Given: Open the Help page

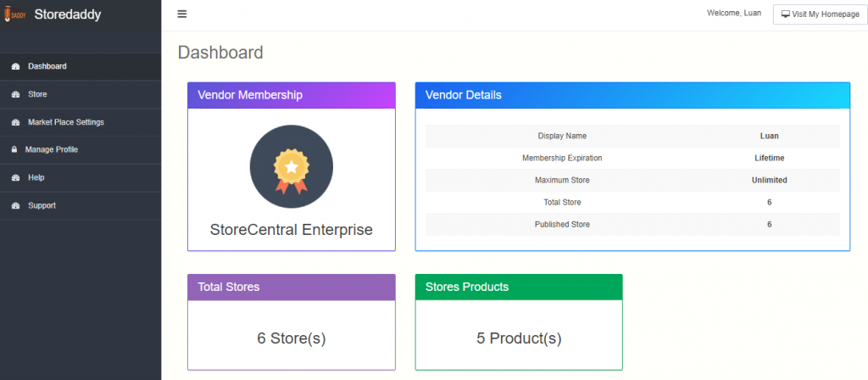Looking at the screenshot, I should click(x=36, y=178).
